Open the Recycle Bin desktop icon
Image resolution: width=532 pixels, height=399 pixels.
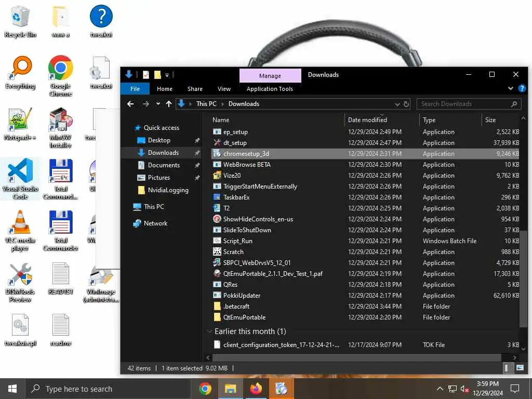(20, 21)
